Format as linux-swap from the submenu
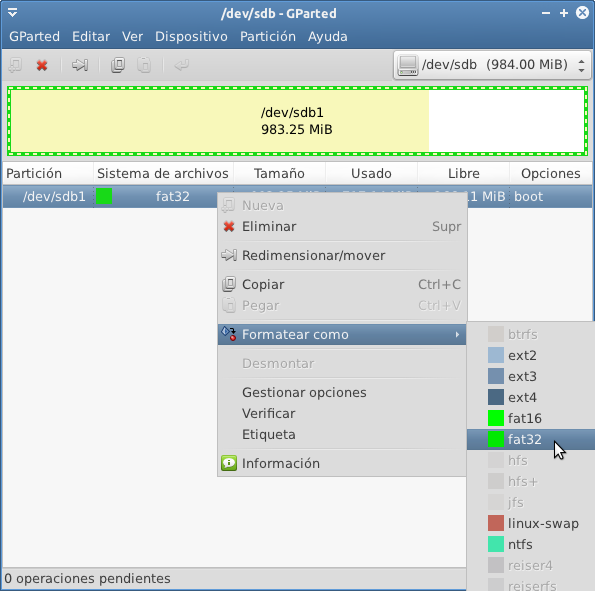Viewport: 595px width, 591px height. tap(531, 523)
